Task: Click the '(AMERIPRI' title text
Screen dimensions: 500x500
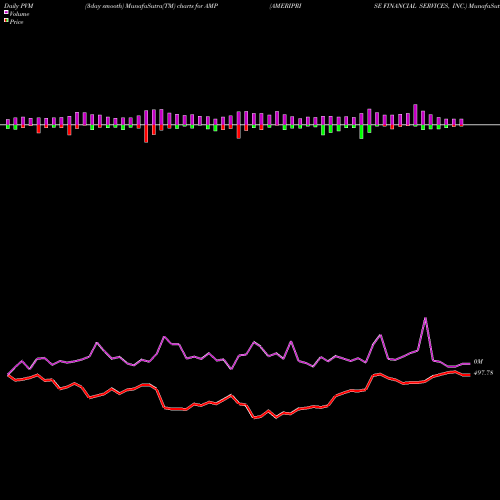Action: pos(285,6)
